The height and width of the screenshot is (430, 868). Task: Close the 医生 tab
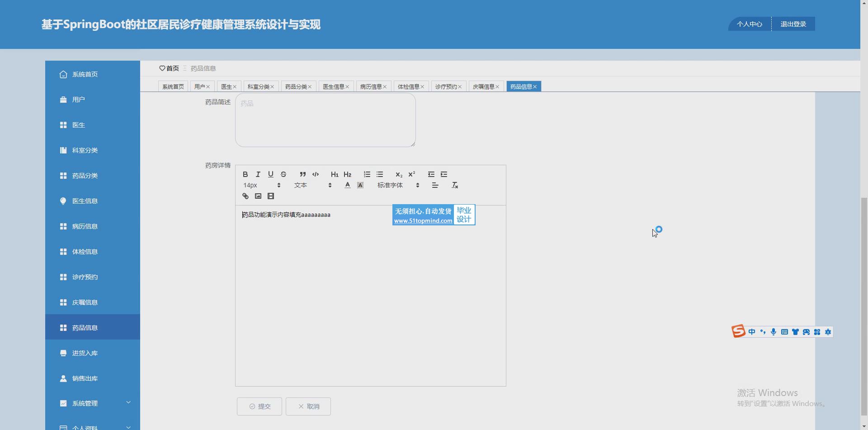[x=235, y=87]
